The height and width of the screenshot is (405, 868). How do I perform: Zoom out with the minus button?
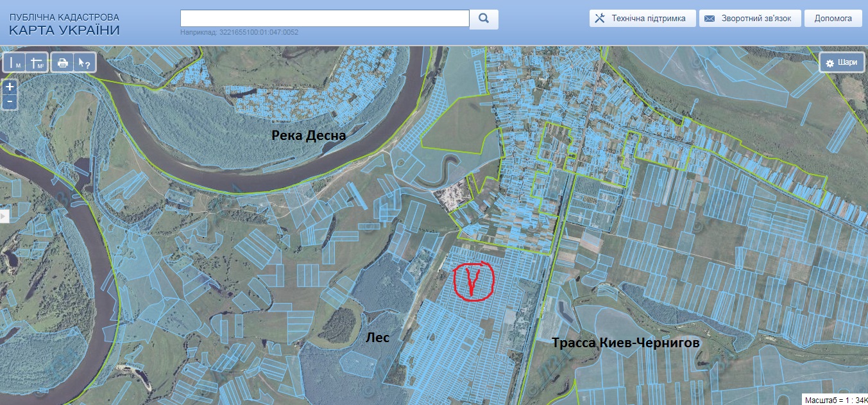10,101
